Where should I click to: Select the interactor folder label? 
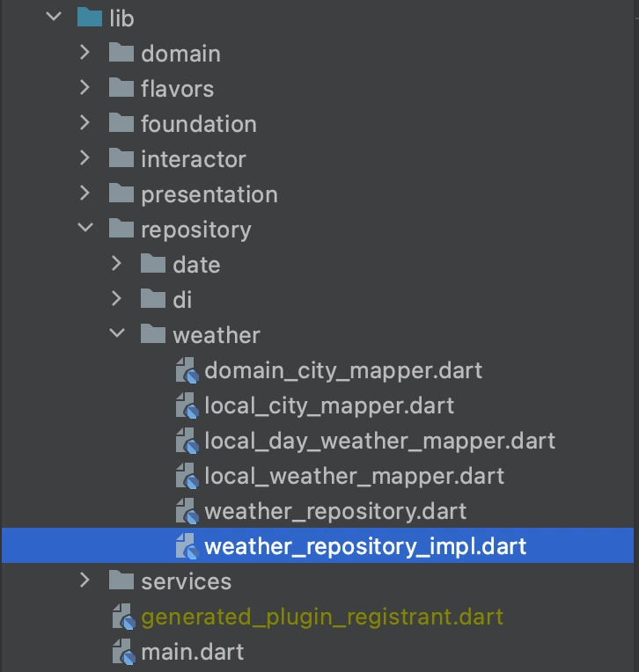point(194,159)
